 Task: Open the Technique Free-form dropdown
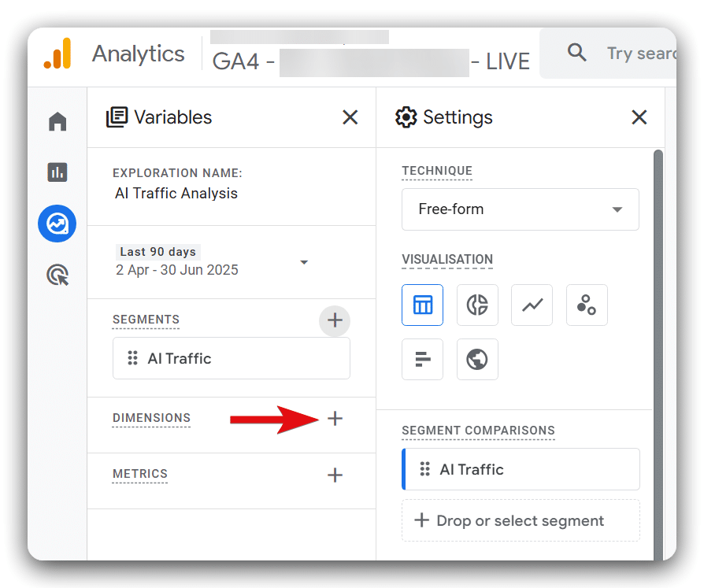[520, 209]
